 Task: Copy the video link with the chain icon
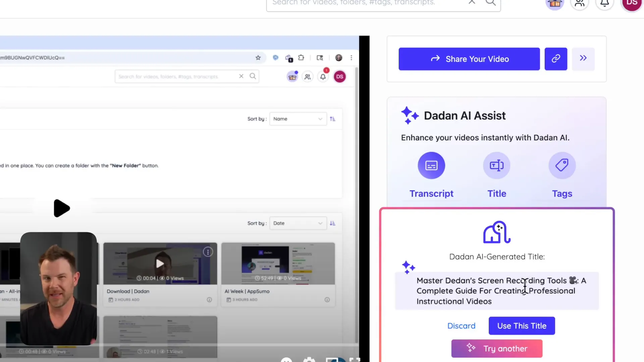[556, 59]
